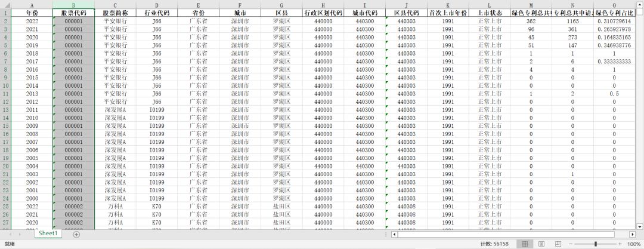Viewport: 644px width, 249px height.
Task: Select column F header
Action: (240, 5)
